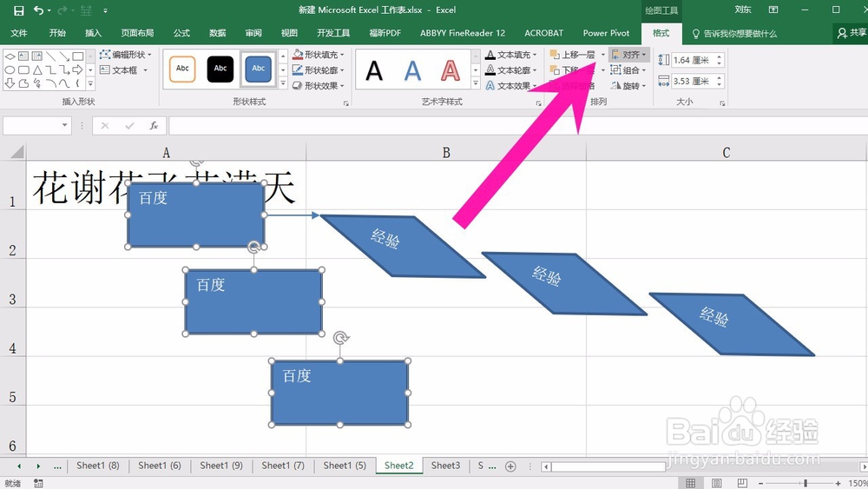Apply the red outlined A WordArt style

[x=450, y=70]
